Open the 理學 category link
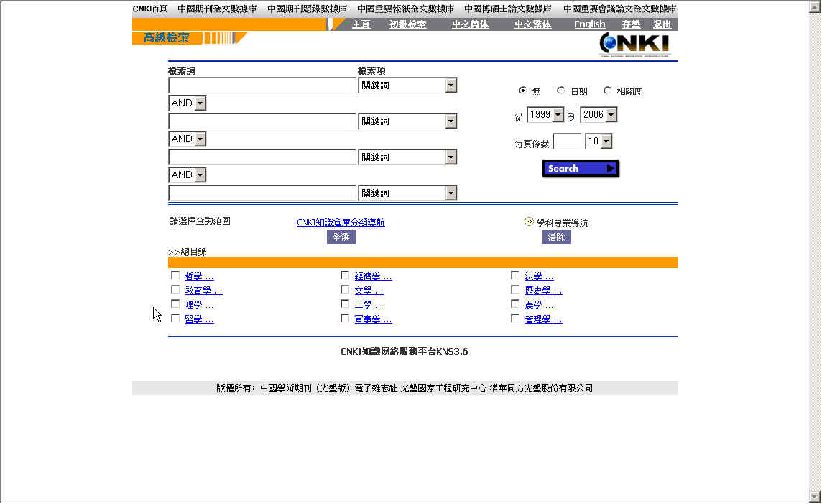 [x=199, y=305]
